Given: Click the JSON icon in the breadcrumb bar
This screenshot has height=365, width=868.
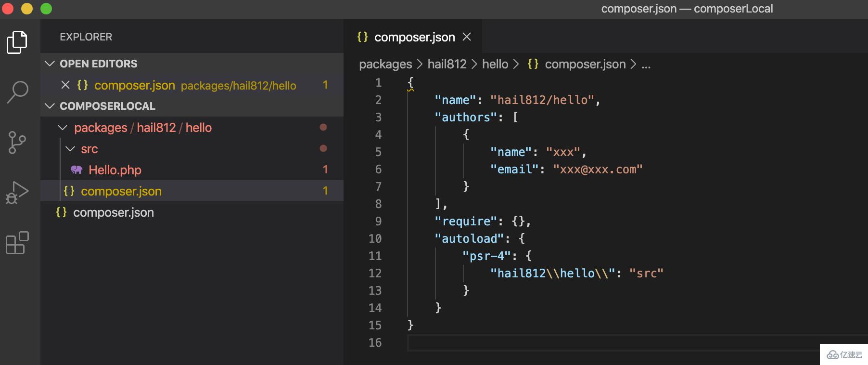Looking at the screenshot, I should [533, 64].
